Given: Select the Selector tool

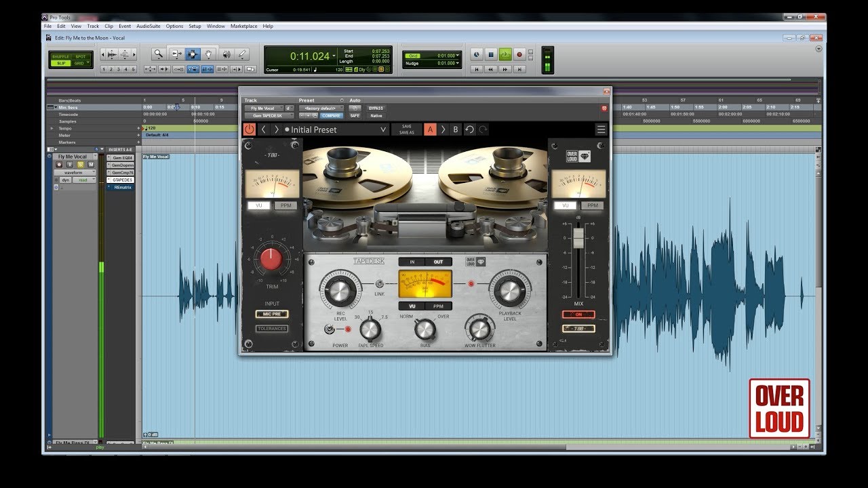Looking at the screenshot, I should tap(193, 54).
